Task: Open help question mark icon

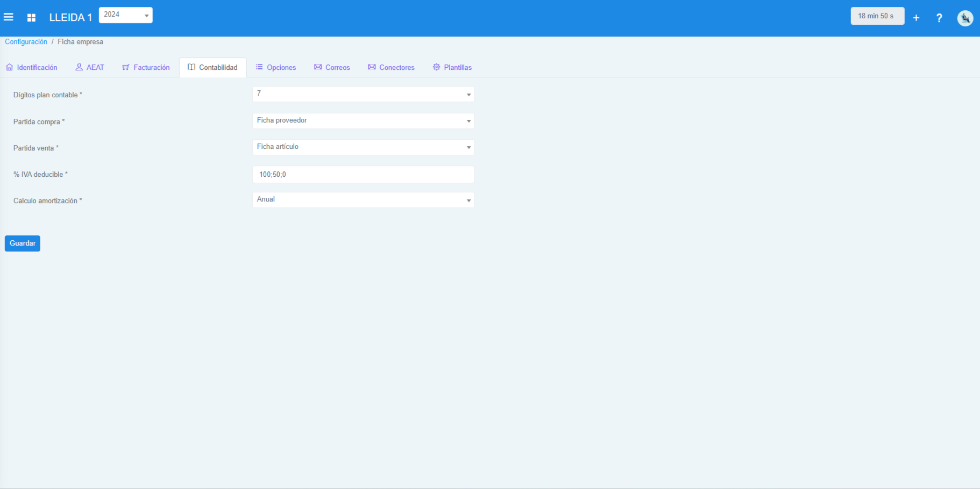Action: [939, 18]
